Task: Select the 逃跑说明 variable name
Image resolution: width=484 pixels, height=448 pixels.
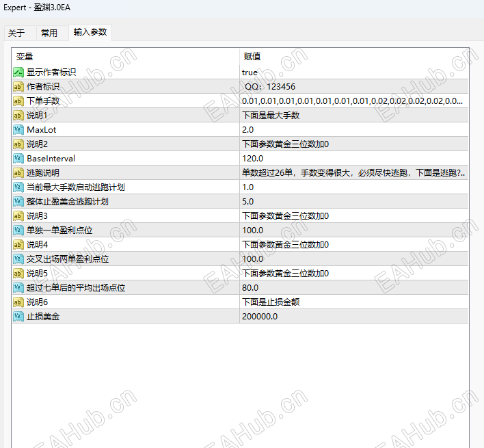Action: pos(43,173)
